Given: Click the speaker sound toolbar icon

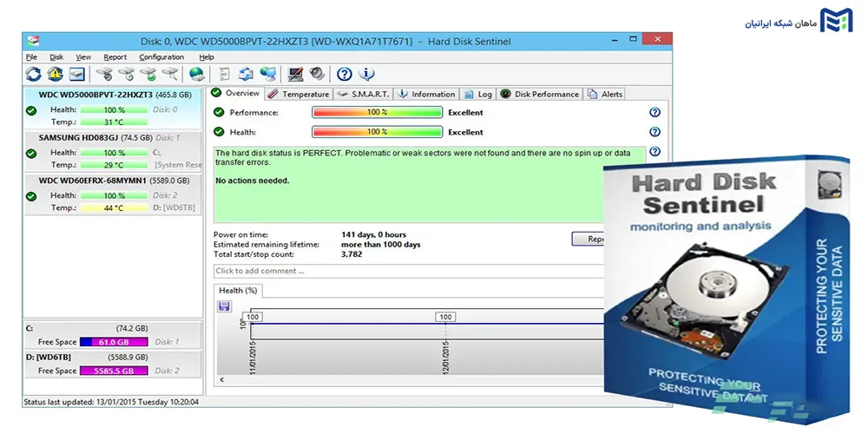Looking at the screenshot, I should tap(317, 74).
